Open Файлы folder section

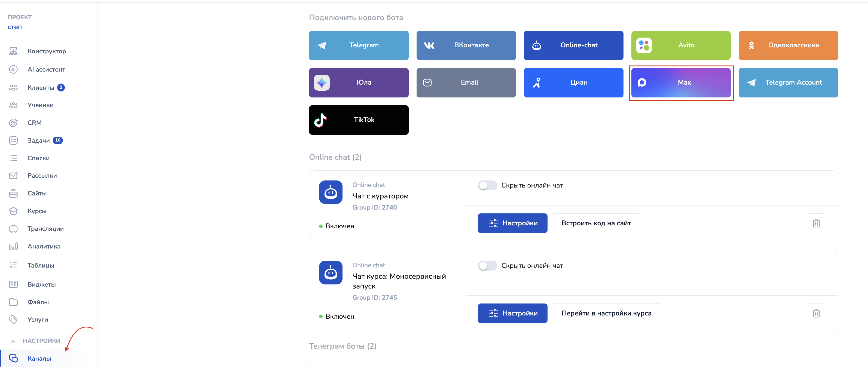(x=38, y=302)
